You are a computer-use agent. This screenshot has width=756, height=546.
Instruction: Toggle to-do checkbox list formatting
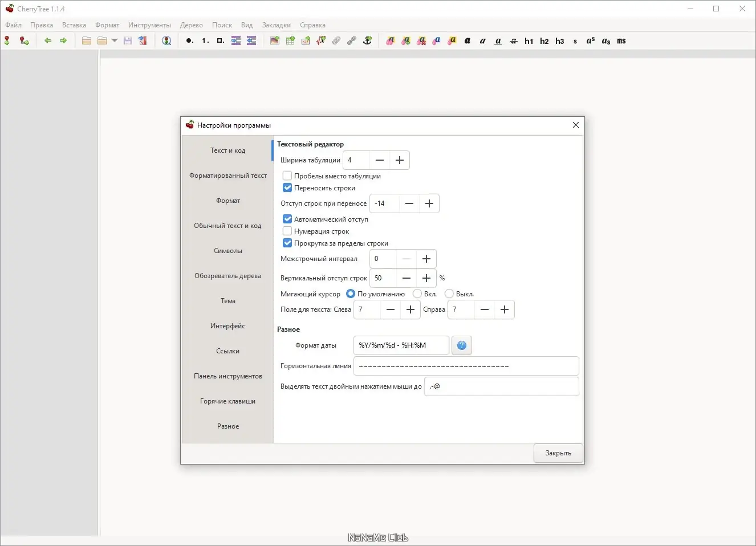221,40
